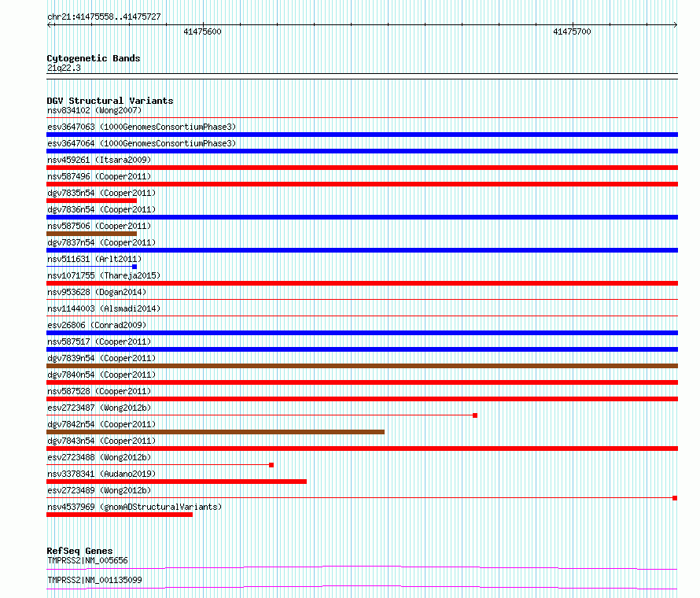Click the nsv834102 (Wong2007) variant label
Viewport: 700px width, 598px height.
pyautogui.click(x=94, y=110)
